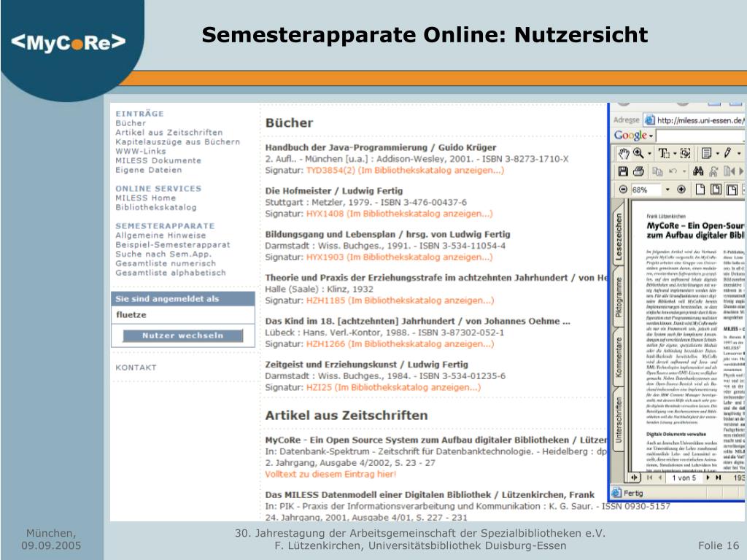Open the pencil tool dropdown arrow
Image resolution: width=747 pixels, height=560 pixels.
click(x=739, y=153)
